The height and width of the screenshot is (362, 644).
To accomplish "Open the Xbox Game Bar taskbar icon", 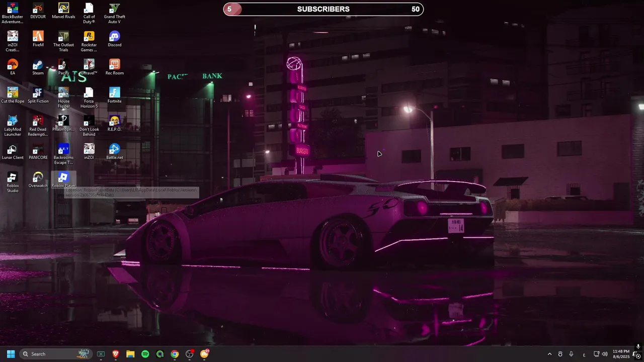I will (101, 354).
